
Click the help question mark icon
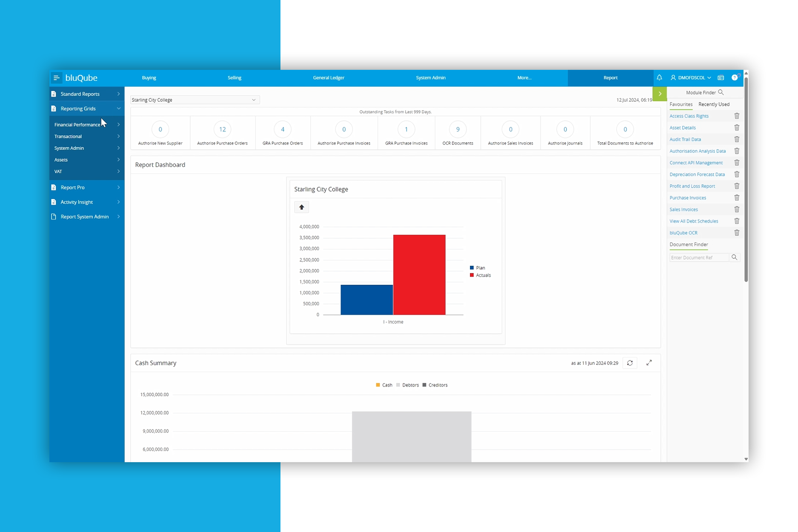(x=734, y=77)
